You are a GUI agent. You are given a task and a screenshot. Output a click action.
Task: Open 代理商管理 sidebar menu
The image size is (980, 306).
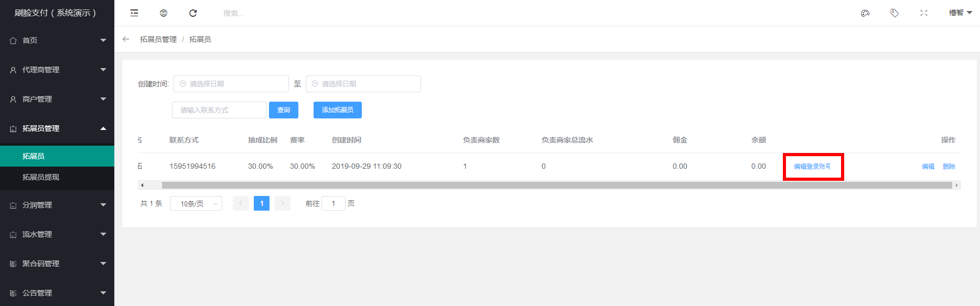click(57, 70)
